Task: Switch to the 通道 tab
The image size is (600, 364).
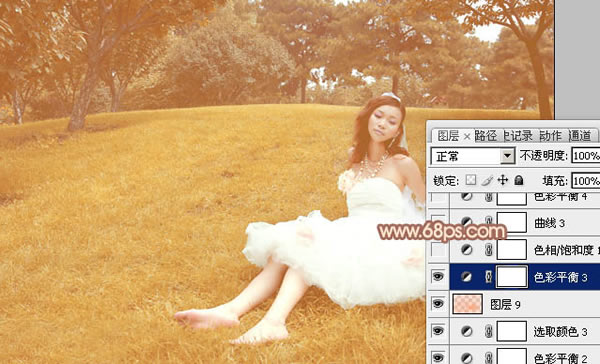Action: coord(580,135)
